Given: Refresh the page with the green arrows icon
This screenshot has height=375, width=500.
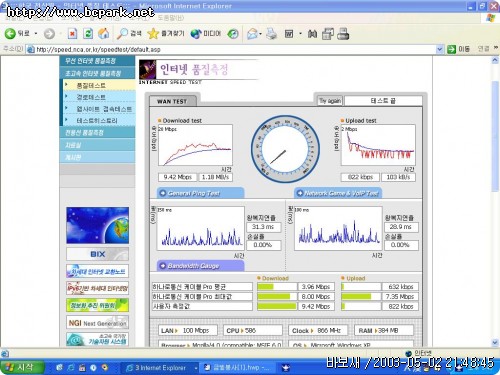Looking at the screenshot, I should click(88, 34).
